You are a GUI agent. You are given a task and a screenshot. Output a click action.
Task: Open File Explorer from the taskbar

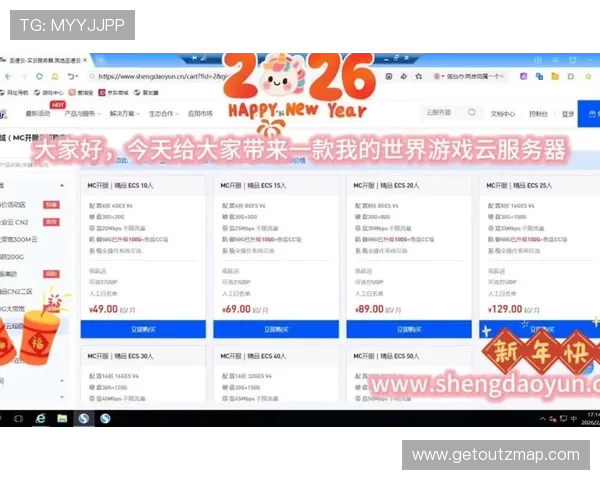coord(62,419)
